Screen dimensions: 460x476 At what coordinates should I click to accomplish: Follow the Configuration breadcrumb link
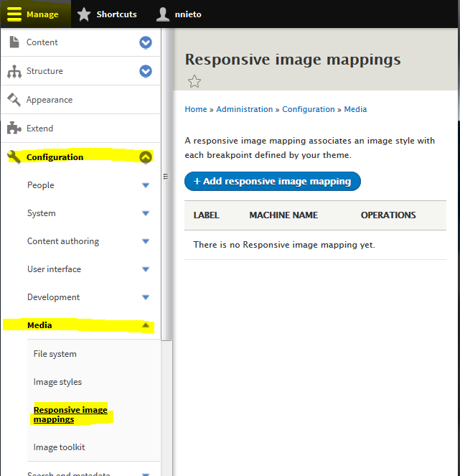click(x=309, y=109)
